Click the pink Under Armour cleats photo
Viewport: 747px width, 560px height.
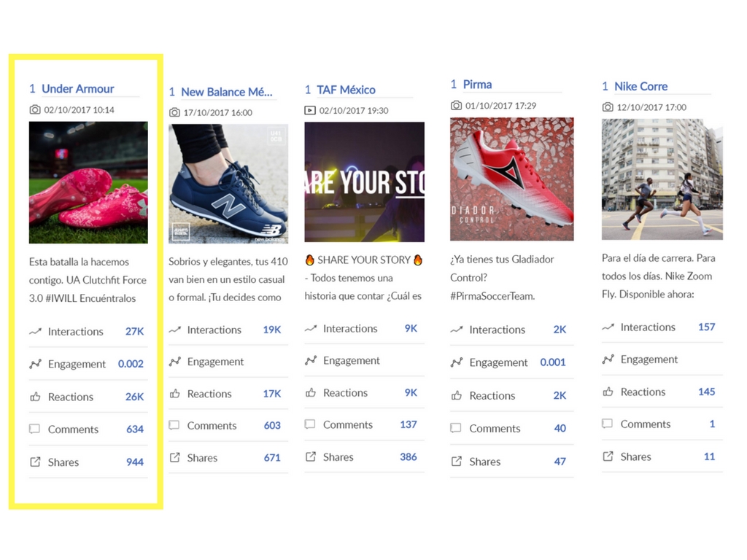coord(88,182)
